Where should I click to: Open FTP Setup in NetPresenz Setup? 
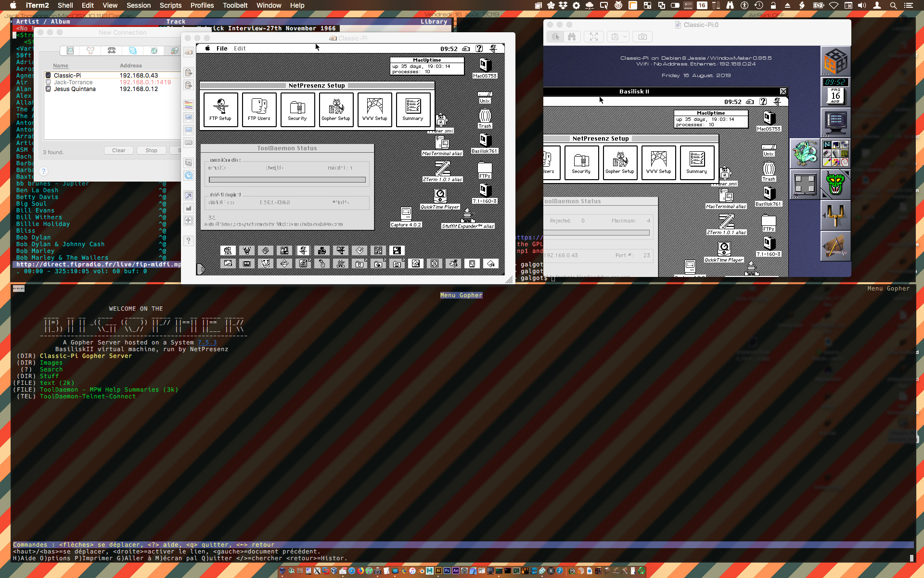coord(220,109)
